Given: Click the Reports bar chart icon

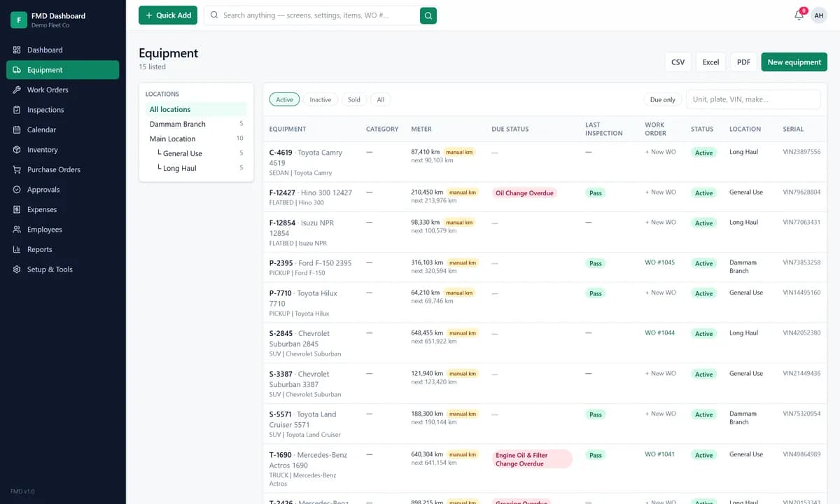Looking at the screenshot, I should click(17, 250).
